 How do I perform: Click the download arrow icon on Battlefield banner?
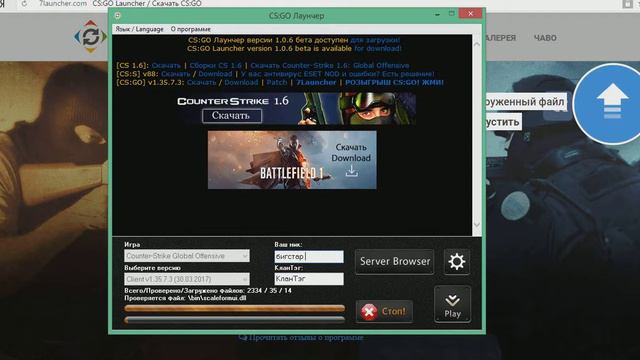(x=351, y=171)
